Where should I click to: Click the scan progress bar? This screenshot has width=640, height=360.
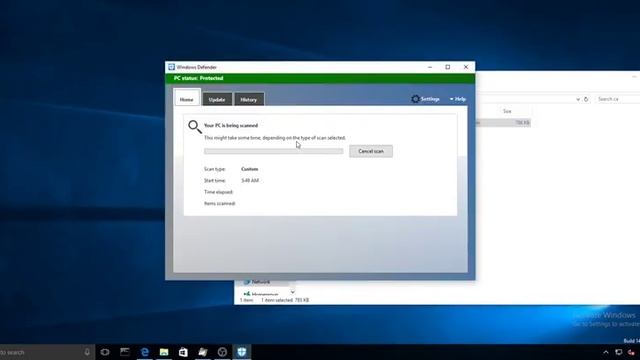tap(273, 151)
